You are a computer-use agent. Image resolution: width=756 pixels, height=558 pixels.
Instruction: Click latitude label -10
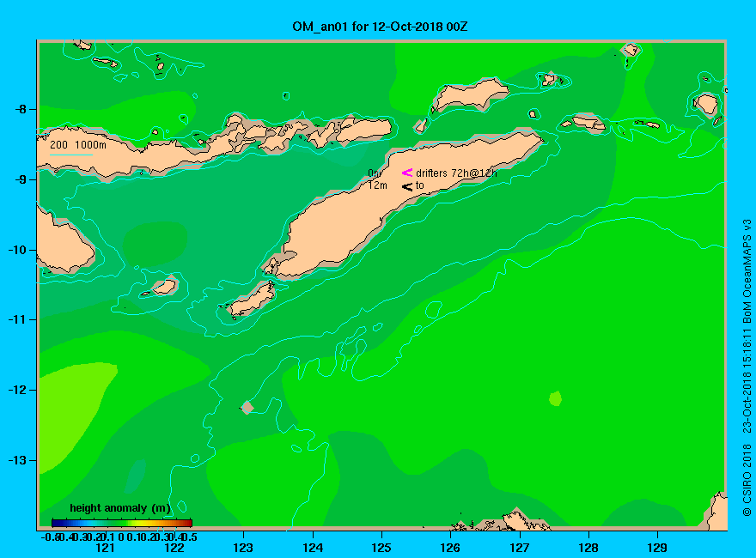[x=18, y=250]
